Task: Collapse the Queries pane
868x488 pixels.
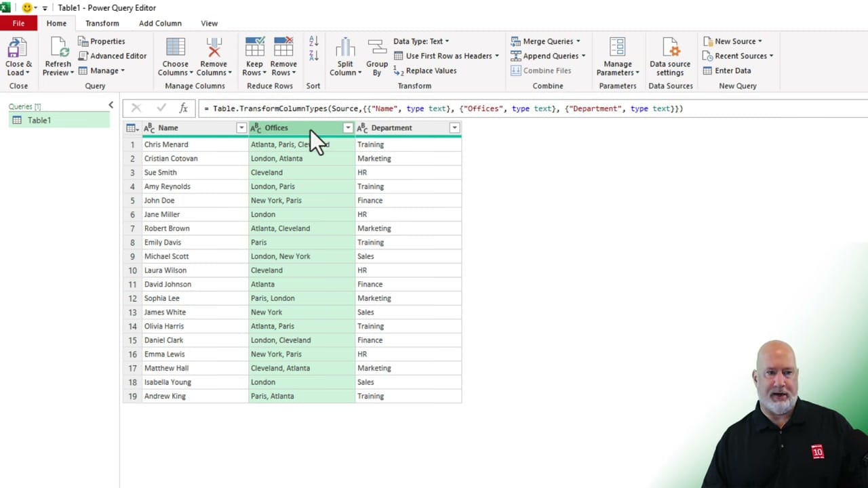Action: 111,105
